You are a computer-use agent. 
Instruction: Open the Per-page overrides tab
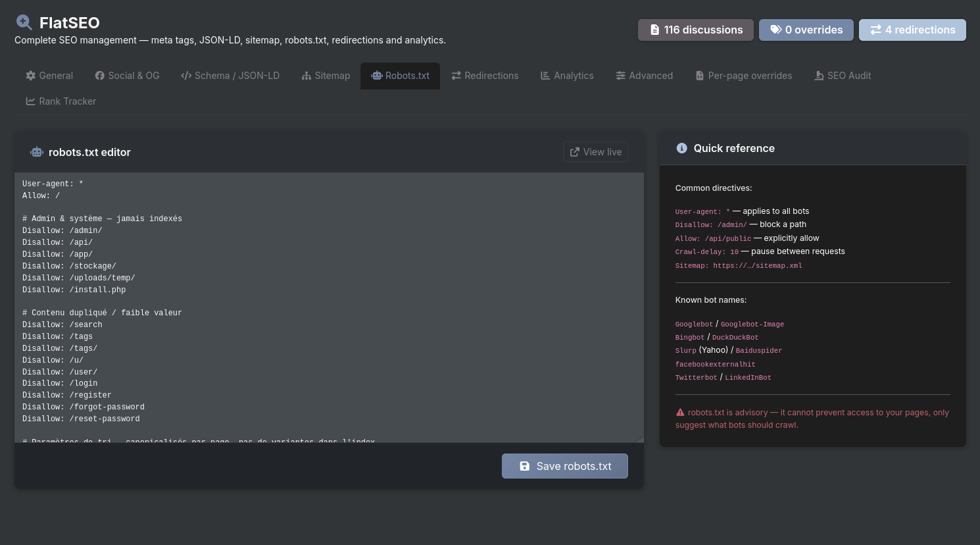[743, 76]
